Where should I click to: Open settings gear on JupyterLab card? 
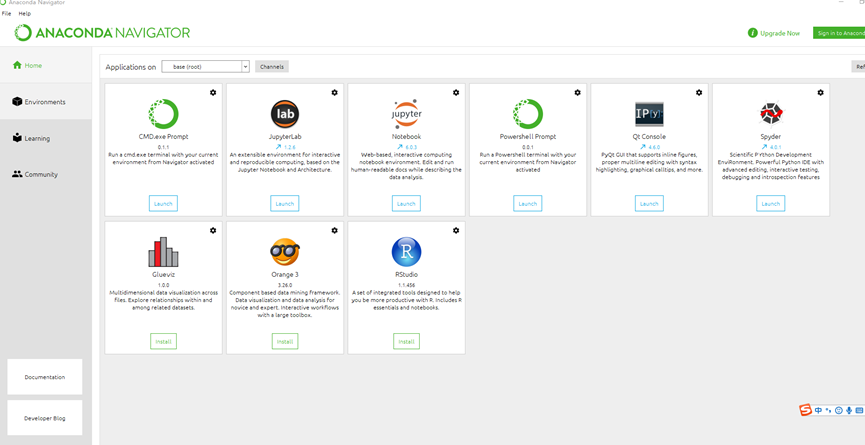coord(334,93)
